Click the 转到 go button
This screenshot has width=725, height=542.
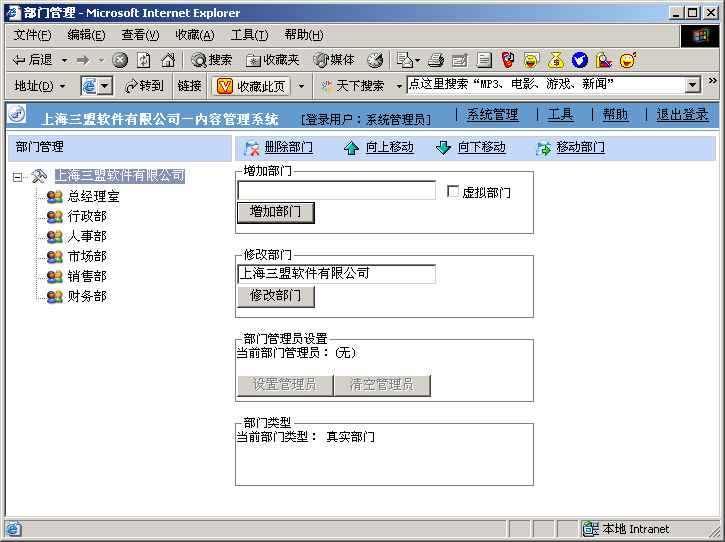145,86
